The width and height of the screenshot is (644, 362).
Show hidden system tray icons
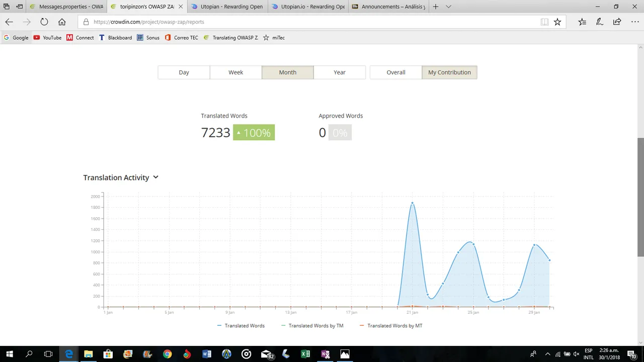[548, 354]
